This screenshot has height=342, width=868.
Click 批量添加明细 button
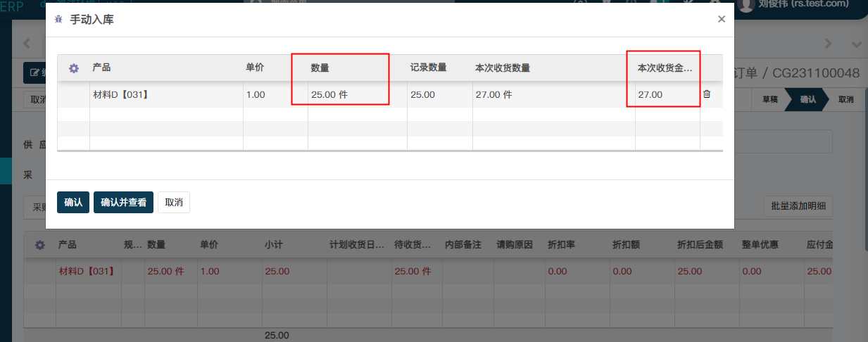coord(798,207)
